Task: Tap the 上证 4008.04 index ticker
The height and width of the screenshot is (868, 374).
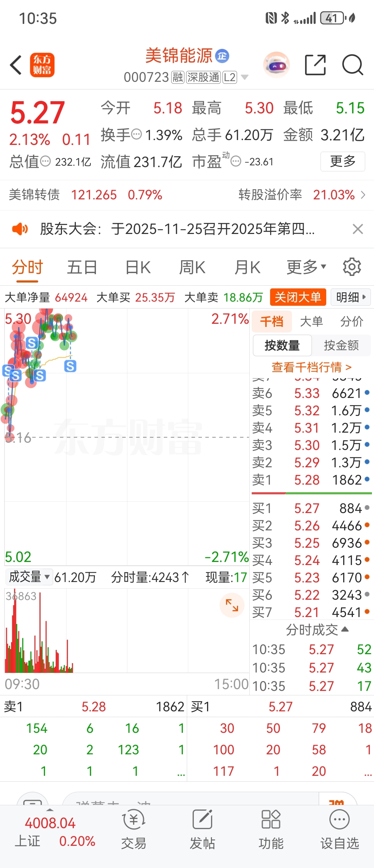Action: click(x=55, y=832)
